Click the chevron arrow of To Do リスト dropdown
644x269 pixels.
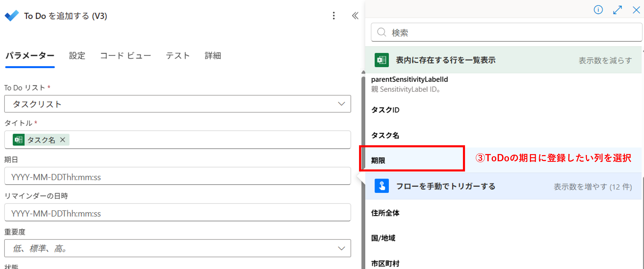point(341,104)
